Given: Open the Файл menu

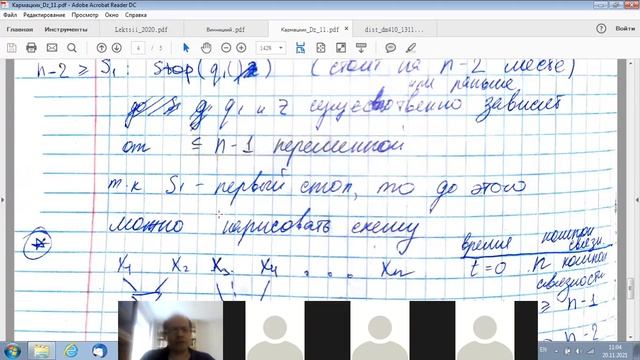Looking at the screenshot, I should (10, 15).
